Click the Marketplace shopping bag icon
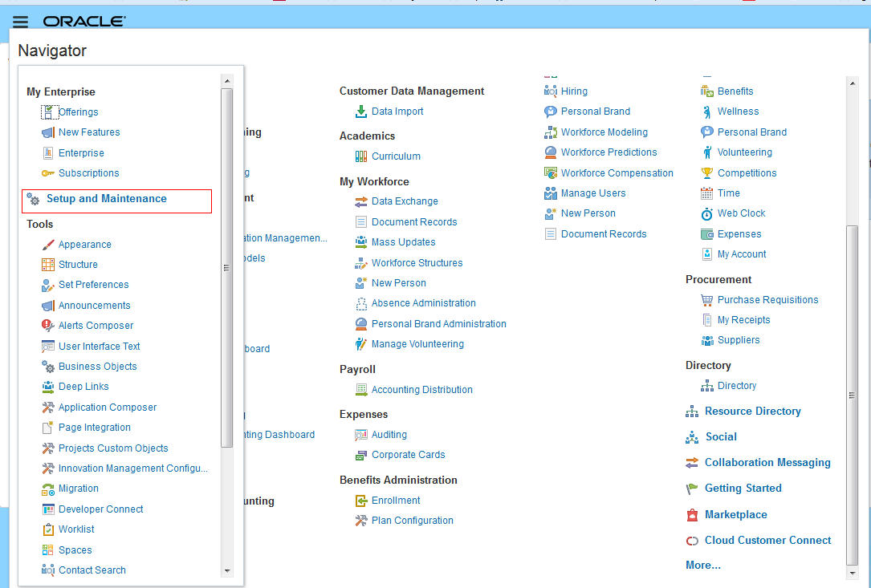Screen dimensions: 871x588 point(692,515)
